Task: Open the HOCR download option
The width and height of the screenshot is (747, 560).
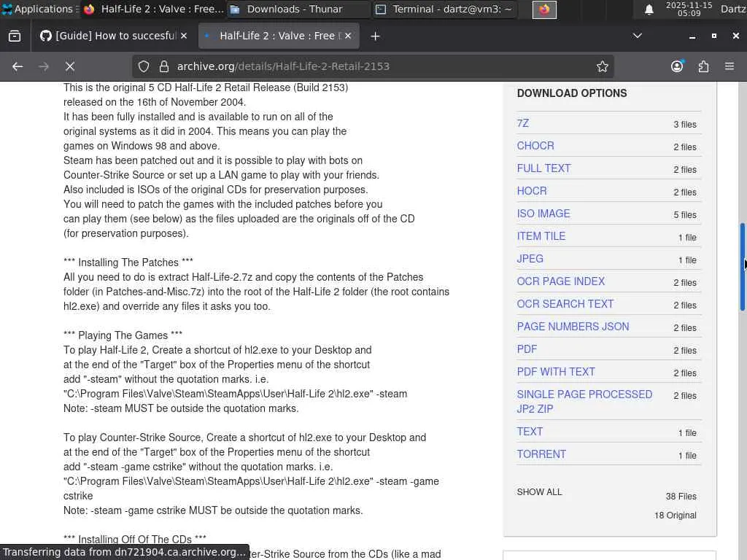Action: (x=532, y=191)
